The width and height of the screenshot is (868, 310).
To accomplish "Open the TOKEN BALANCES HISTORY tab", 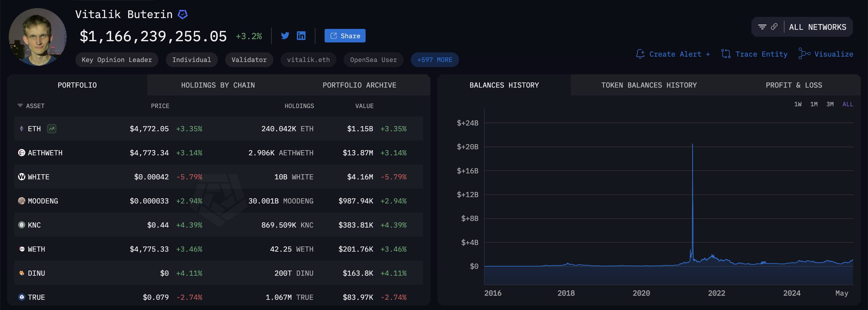I will coord(649,85).
